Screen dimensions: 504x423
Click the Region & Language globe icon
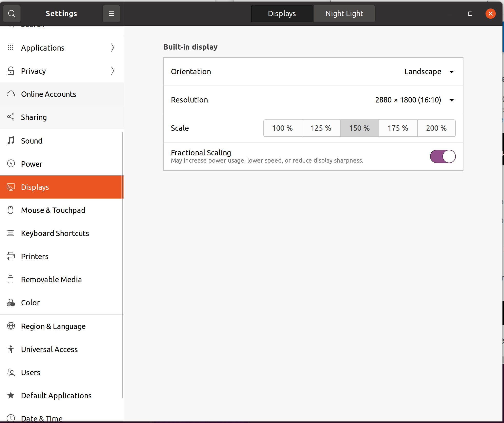11,326
